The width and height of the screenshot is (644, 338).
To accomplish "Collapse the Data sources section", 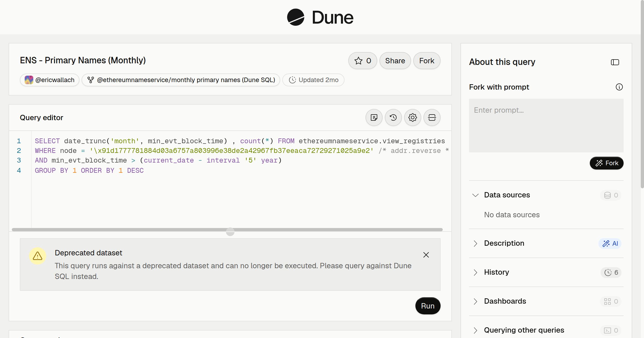I will [475, 195].
